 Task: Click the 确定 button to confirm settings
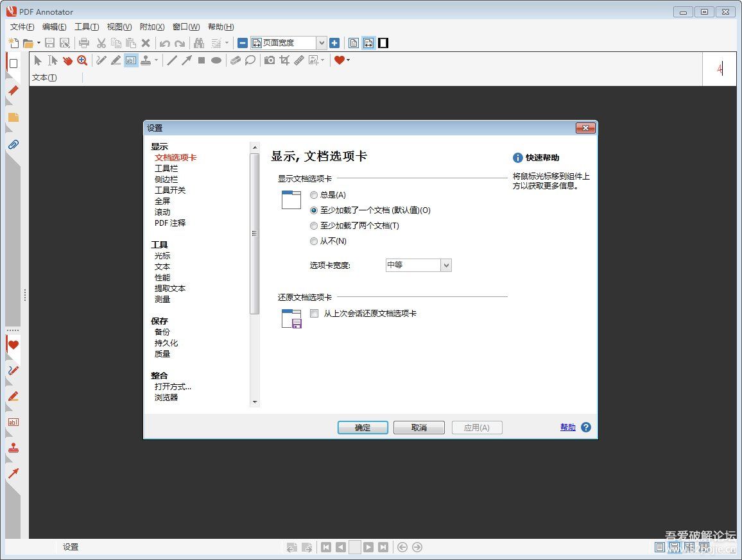point(362,427)
